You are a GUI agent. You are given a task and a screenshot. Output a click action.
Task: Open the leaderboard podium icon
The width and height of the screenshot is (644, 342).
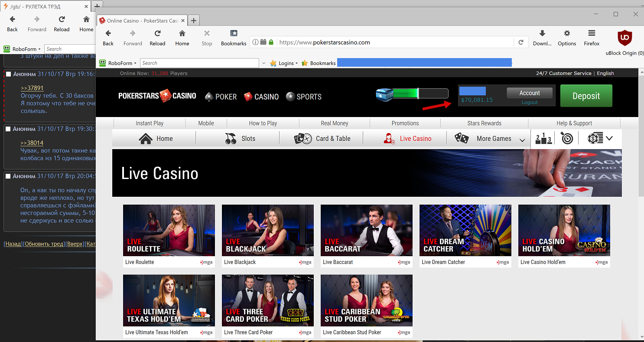[x=544, y=138]
